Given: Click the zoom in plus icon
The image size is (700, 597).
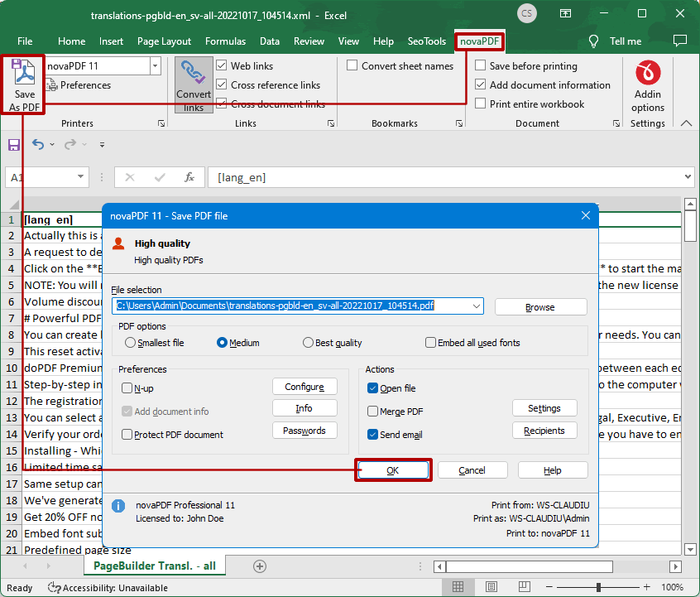Looking at the screenshot, I should pyautogui.click(x=646, y=587).
